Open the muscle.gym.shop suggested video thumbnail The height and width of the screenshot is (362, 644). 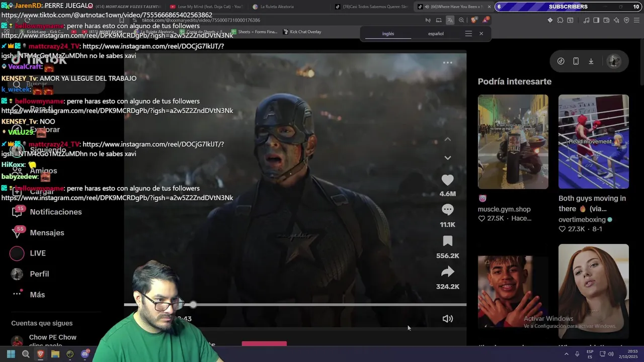tap(513, 142)
